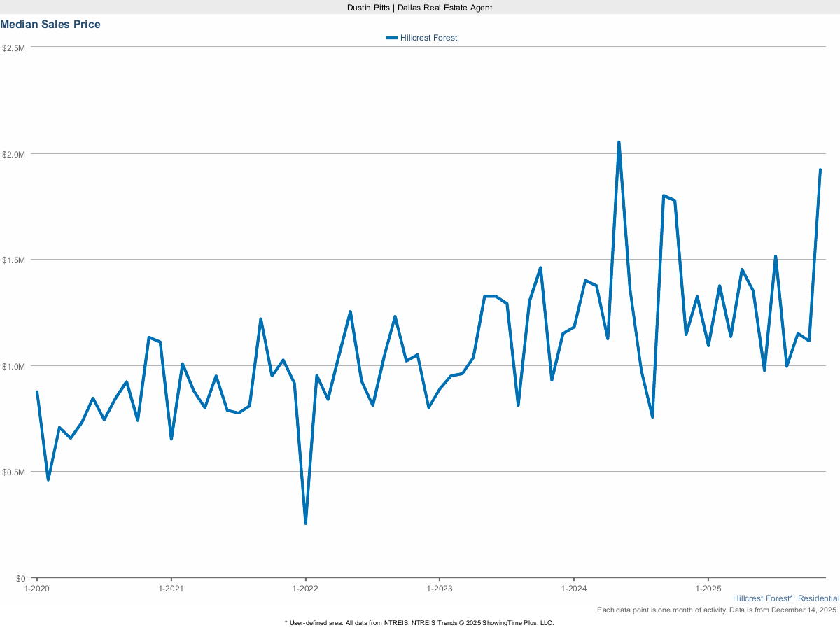Click the lowest dip near early 2022
This screenshot has height=630, width=840.
[305, 522]
